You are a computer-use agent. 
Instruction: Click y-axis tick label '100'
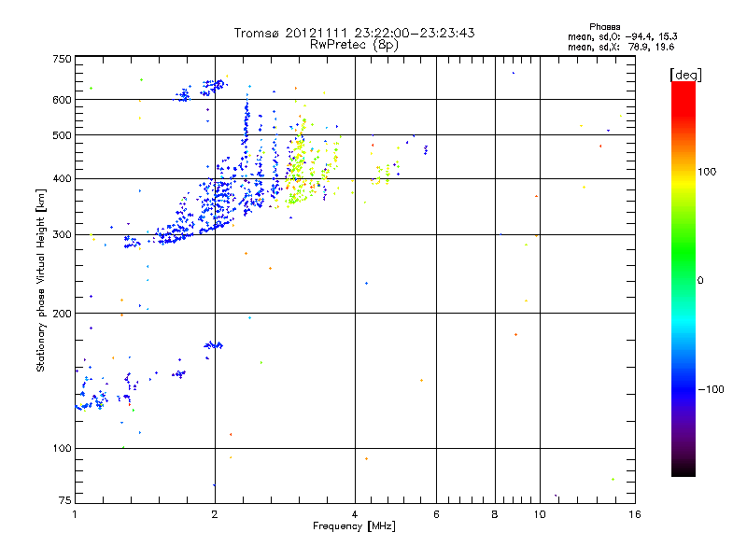62,448
